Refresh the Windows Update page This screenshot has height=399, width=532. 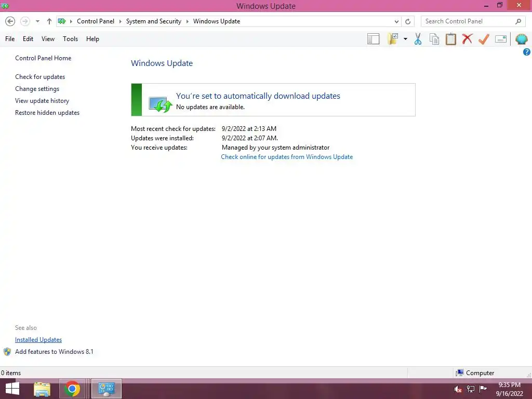coord(408,21)
